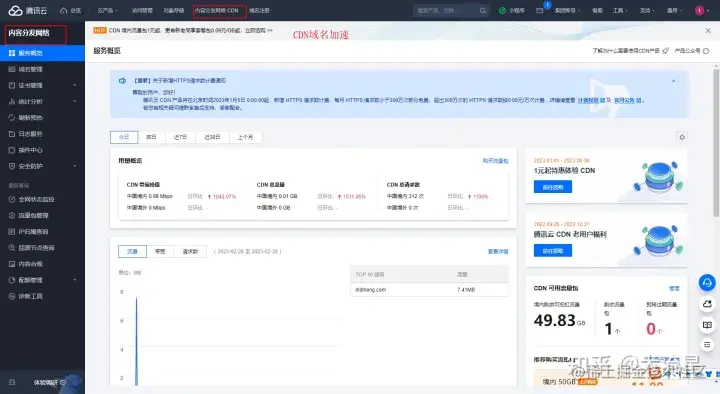Open the 官网公告 link in notice
720x394 pixels.
tap(627, 100)
